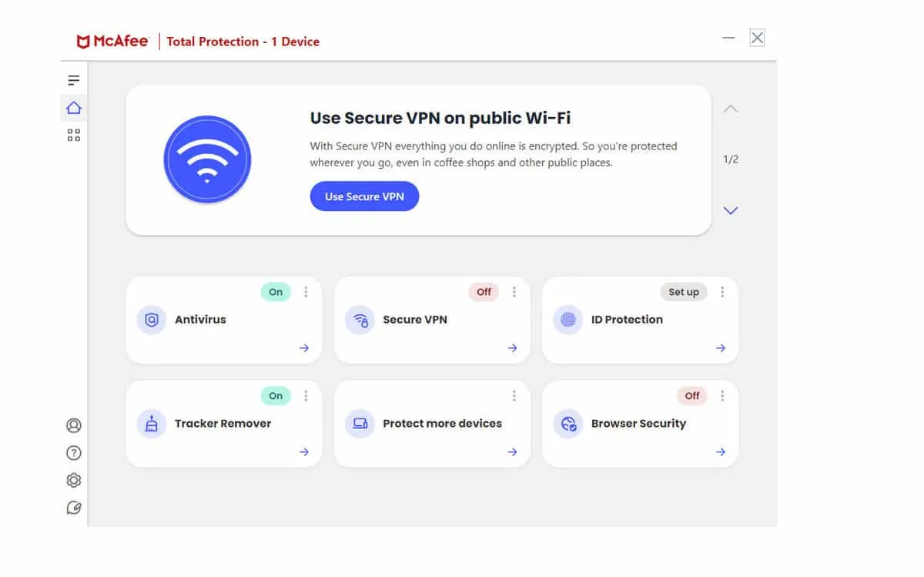Toggle the Secure VPN Off status pill
Viewport: 924px width, 577px height.
(483, 292)
